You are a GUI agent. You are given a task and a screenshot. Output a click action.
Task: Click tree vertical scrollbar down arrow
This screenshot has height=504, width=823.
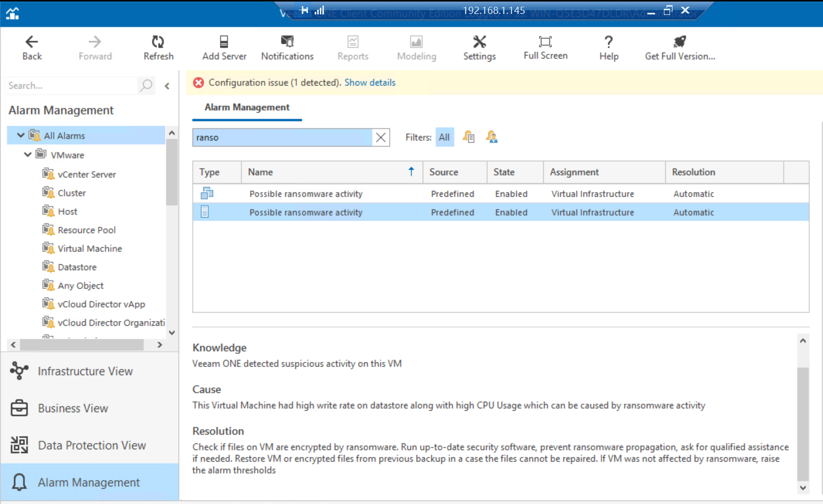tap(172, 333)
